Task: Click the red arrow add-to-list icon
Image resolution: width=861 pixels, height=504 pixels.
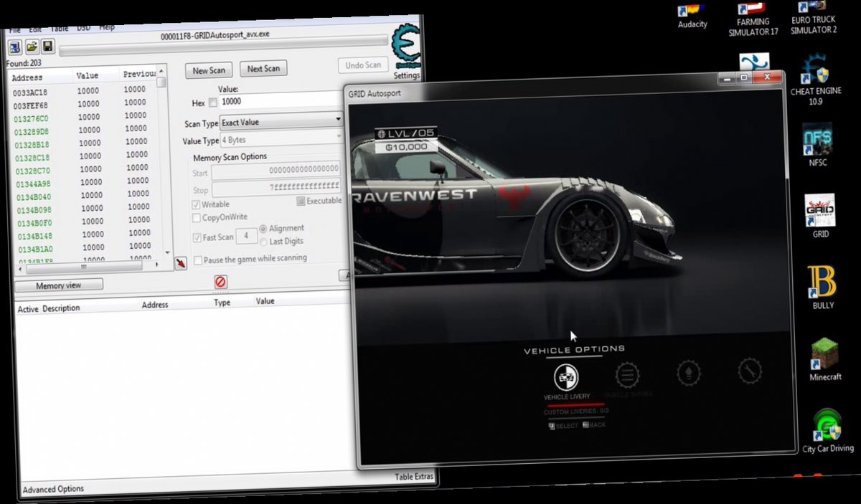Action: coord(182,264)
